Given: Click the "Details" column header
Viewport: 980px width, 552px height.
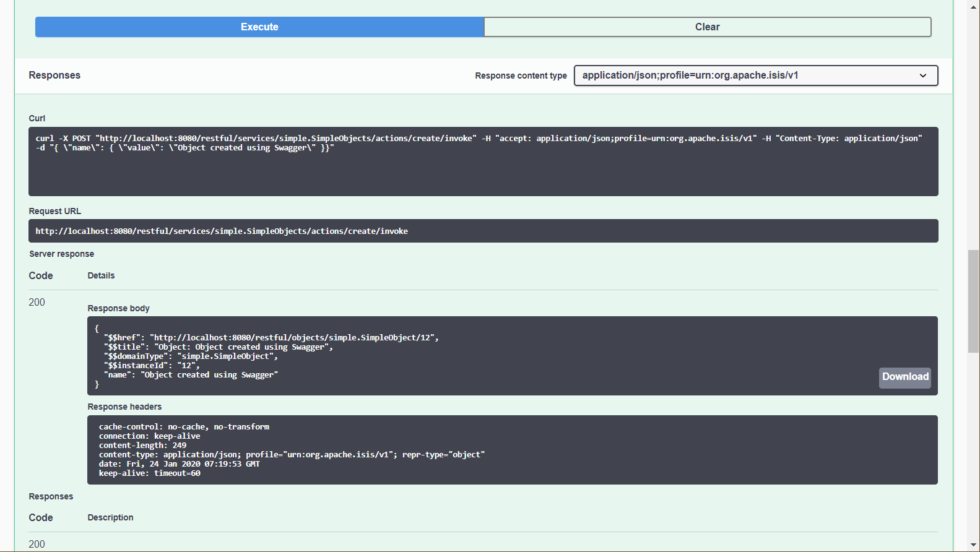Looking at the screenshot, I should click(101, 275).
